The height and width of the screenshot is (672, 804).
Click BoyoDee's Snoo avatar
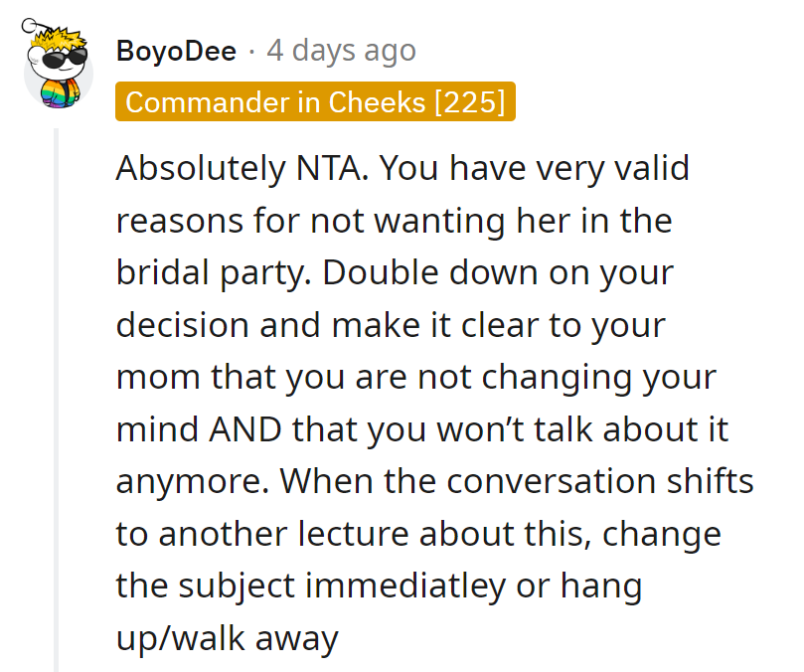[58, 70]
